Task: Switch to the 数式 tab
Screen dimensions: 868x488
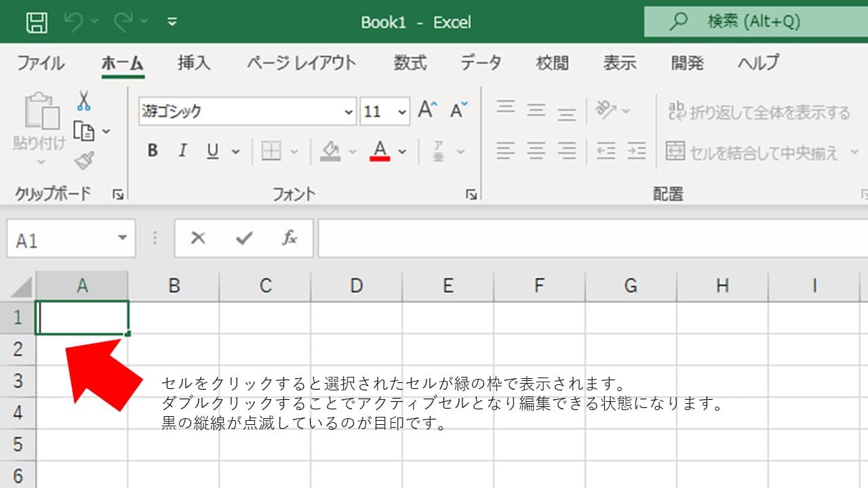Action: pos(410,63)
